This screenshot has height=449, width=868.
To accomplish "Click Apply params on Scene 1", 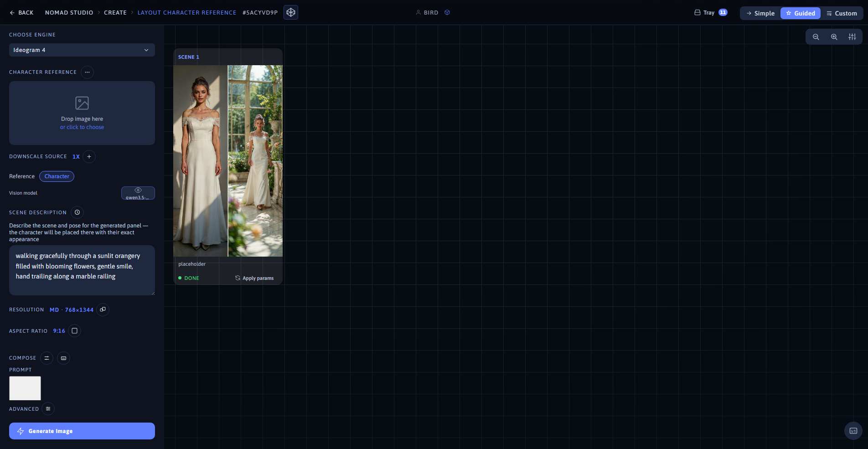I will point(254,278).
